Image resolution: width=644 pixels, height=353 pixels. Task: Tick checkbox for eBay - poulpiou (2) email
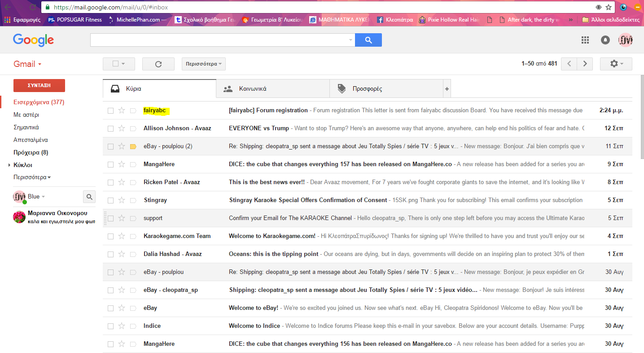tap(110, 146)
